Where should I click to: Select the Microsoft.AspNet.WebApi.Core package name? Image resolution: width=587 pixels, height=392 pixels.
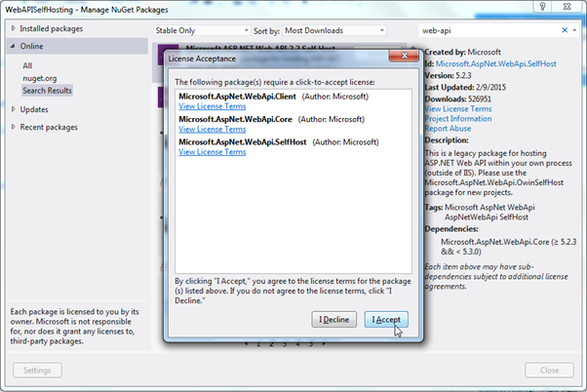[235, 119]
